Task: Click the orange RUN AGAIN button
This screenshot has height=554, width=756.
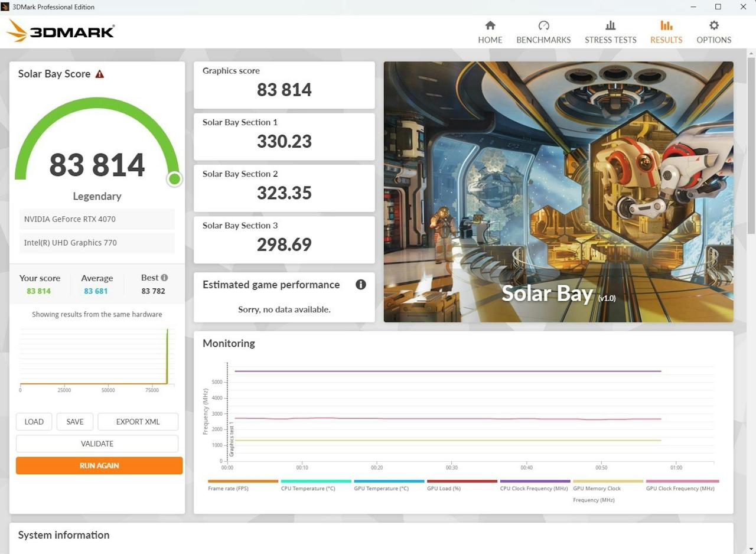Action: click(x=99, y=465)
